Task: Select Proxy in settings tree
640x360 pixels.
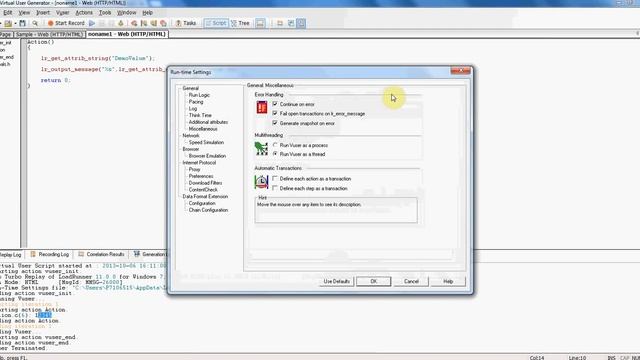Action: click(194, 169)
